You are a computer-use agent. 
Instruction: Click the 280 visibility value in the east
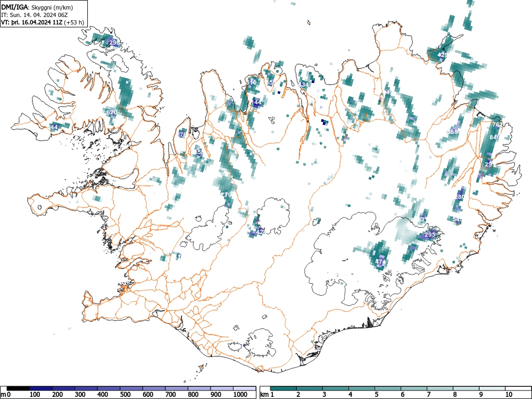[460, 197]
